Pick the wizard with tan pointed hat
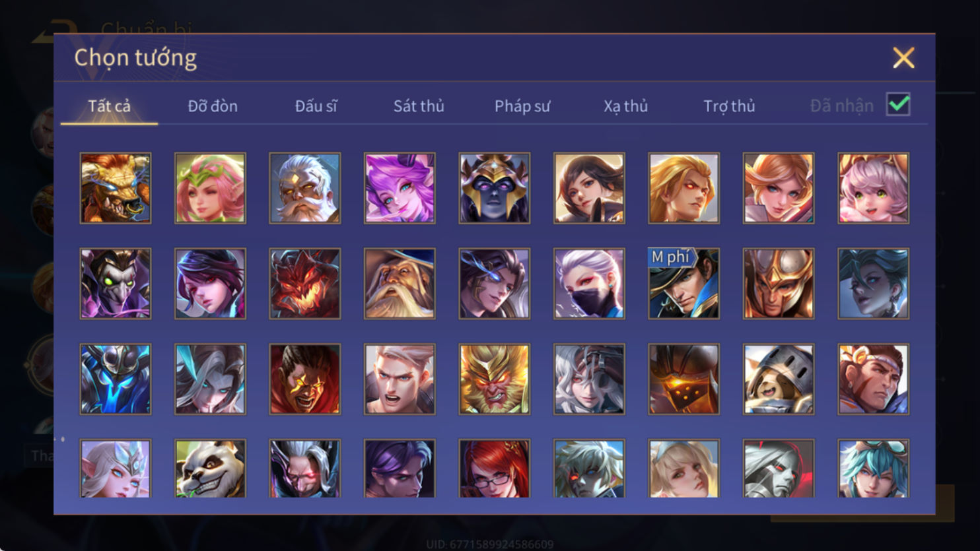980x551 pixels. [400, 284]
